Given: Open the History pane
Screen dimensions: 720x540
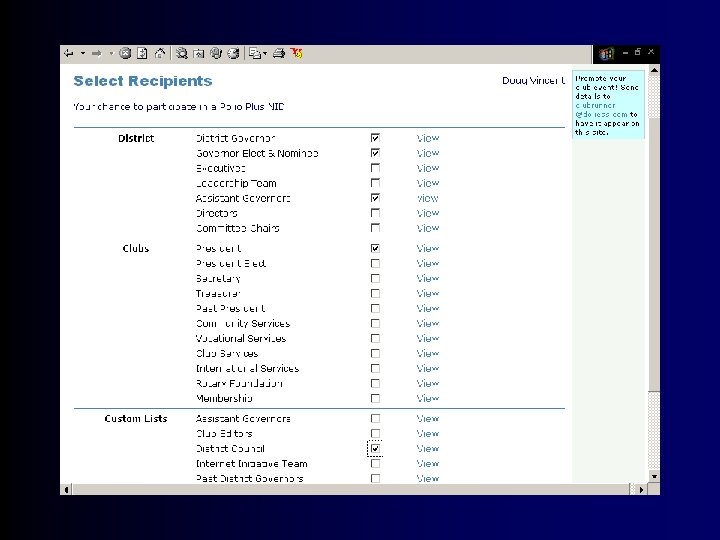Looking at the screenshot, I should point(233,54).
